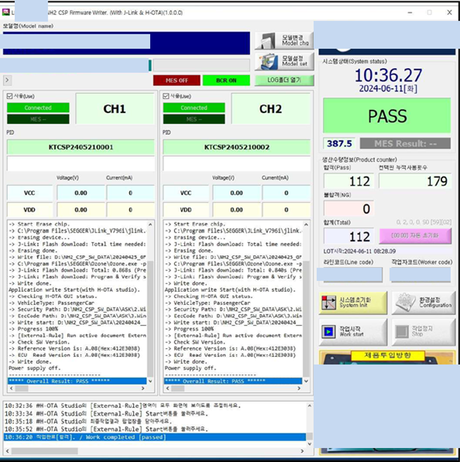This screenshot has height=462, width=460.
Task: Minimize the firmware writer window
Action: (x=410, y=12)
